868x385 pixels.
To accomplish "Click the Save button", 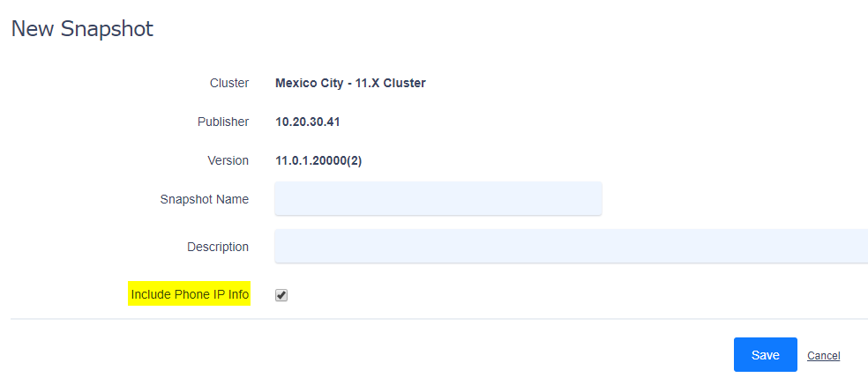I will pyautogui.click(x=766, y=354).
